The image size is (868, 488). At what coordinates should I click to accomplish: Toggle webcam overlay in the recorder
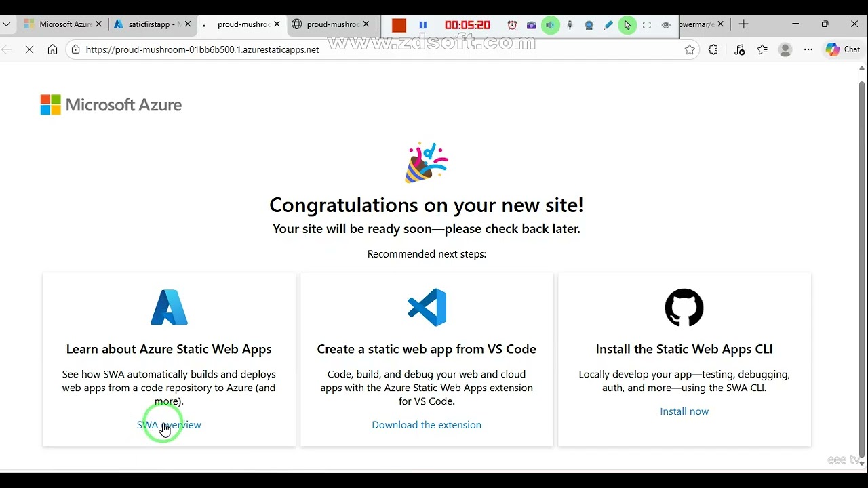(589, 25)
